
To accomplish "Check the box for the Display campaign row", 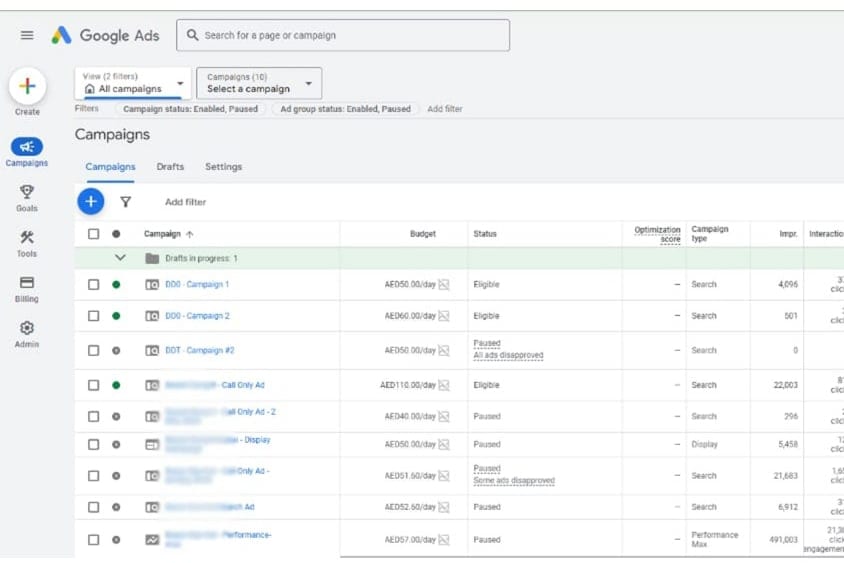I will (94, 445).
